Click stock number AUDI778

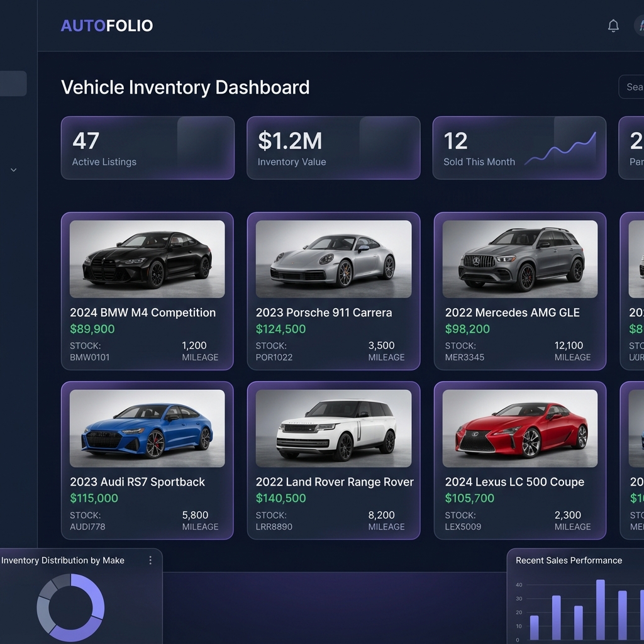(x=87, y=526)
